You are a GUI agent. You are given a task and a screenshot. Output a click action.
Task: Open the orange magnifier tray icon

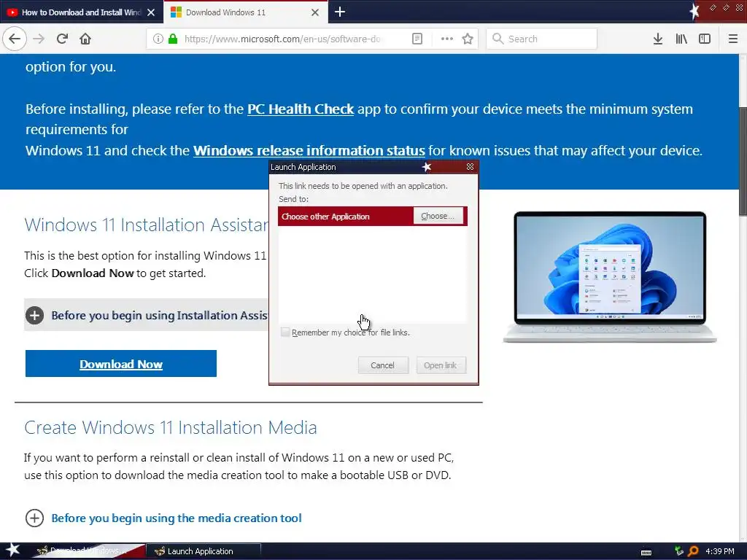coord(693,551)
